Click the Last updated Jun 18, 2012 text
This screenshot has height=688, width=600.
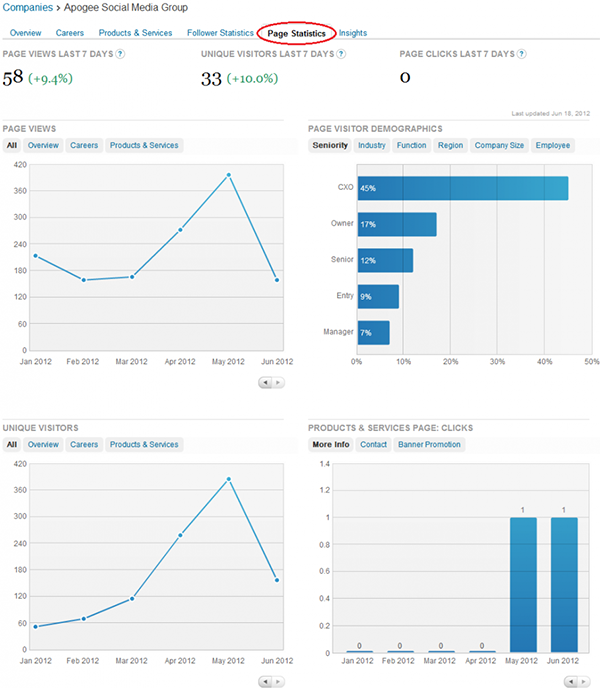click(x=550, y=113)
